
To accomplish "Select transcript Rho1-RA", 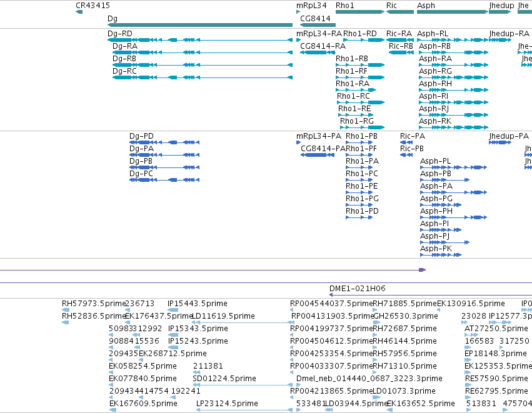I will point(356,90).
